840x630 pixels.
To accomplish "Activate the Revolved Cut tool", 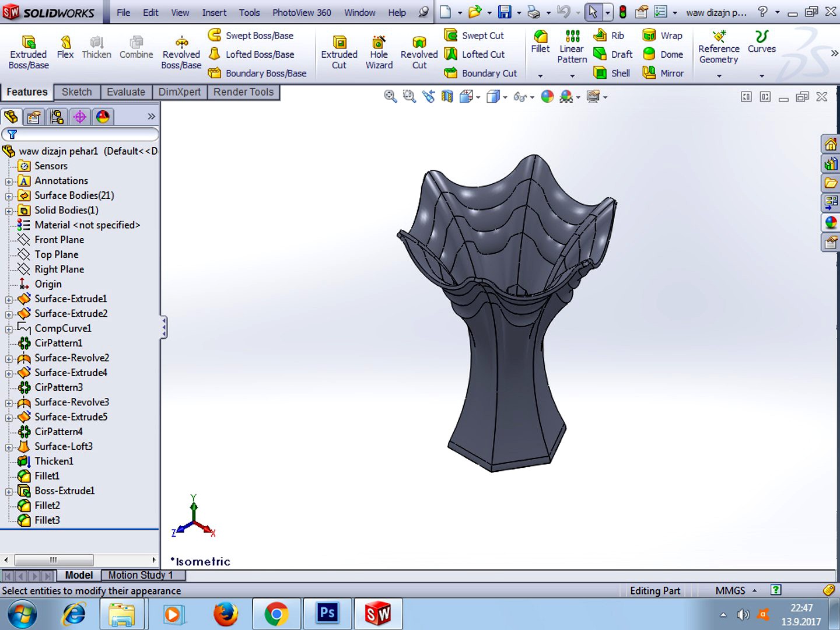I will coord(419,52).
